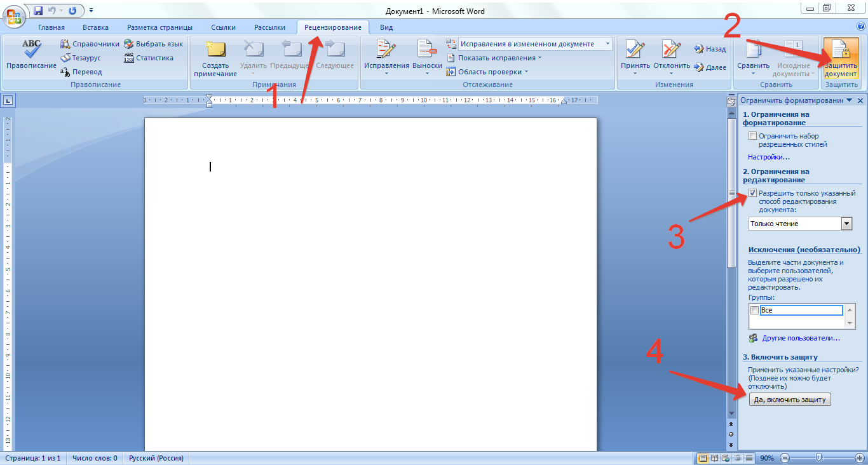Click the Другие пользователи... link

point(801,339)
